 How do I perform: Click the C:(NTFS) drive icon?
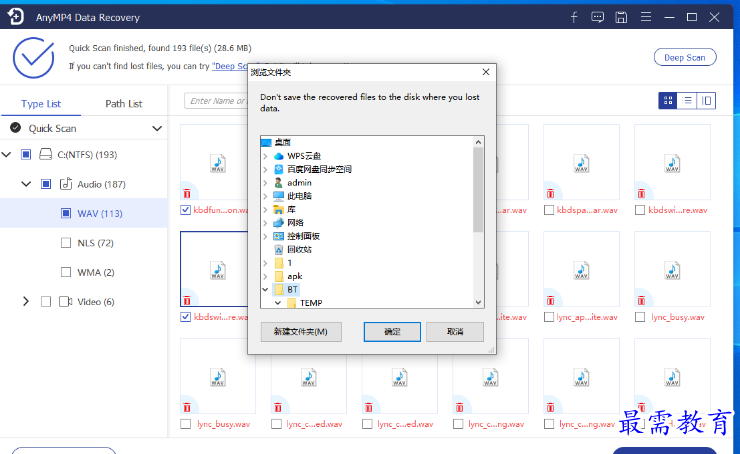tap(45, 154)
